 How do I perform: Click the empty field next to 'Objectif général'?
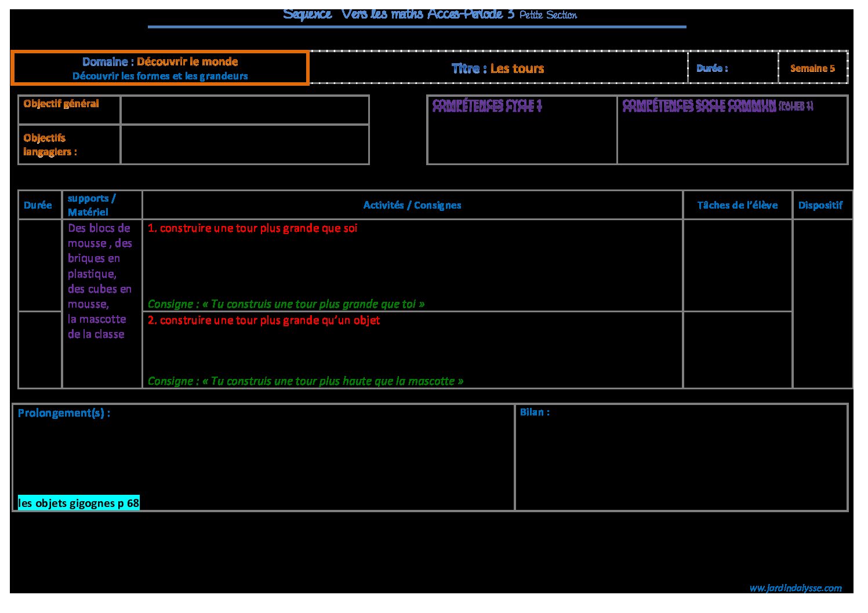(x=244, y=110)
